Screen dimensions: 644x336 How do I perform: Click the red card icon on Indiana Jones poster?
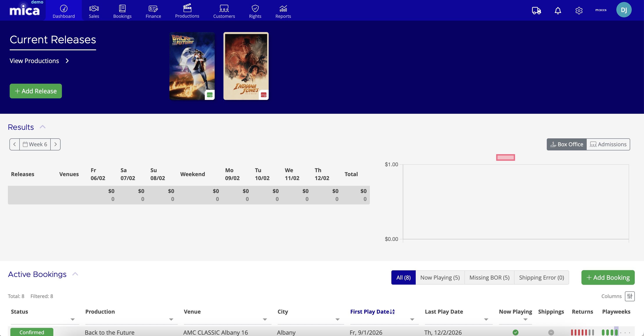pos(264,95)
